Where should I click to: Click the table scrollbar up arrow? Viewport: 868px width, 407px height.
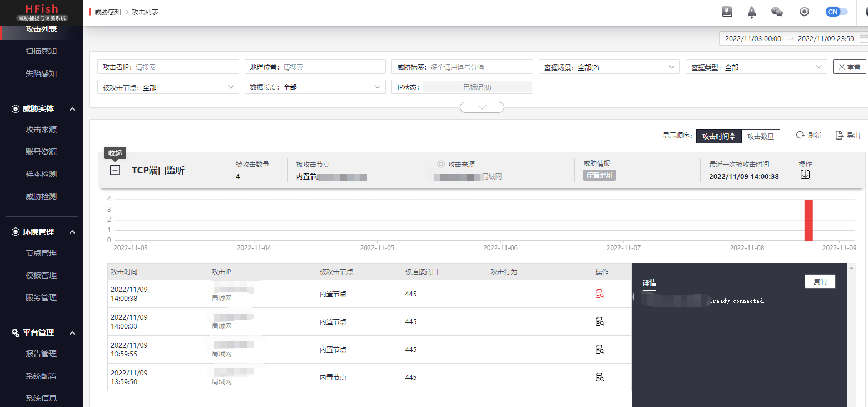coord(851,268)
